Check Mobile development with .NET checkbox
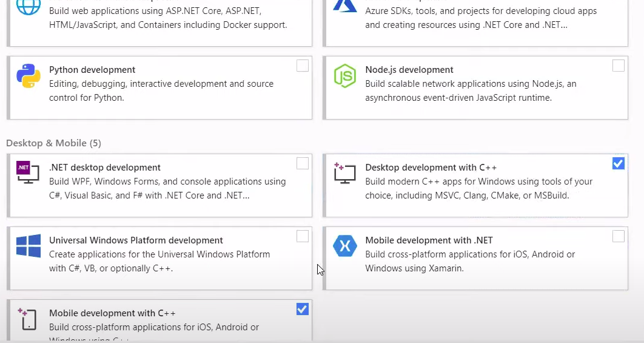The height and width of the screenshot is (343, 644). click(618, 236)
